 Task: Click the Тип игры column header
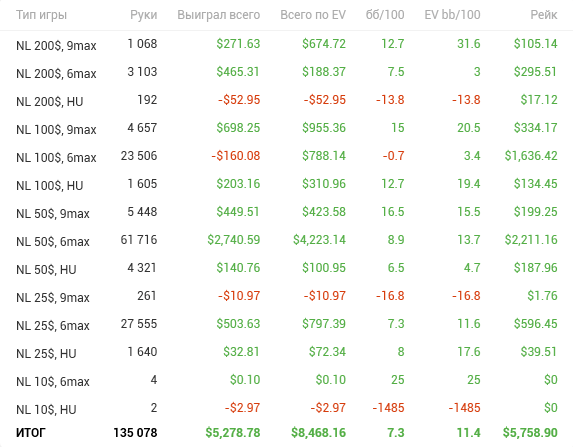click(x=41, y=15)
